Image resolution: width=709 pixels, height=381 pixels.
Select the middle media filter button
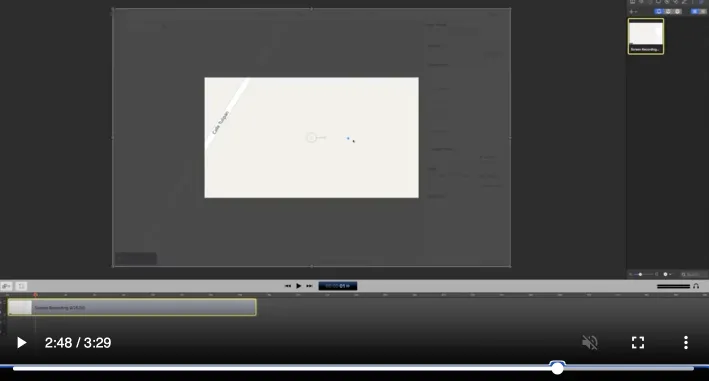(x=668, y=11)
